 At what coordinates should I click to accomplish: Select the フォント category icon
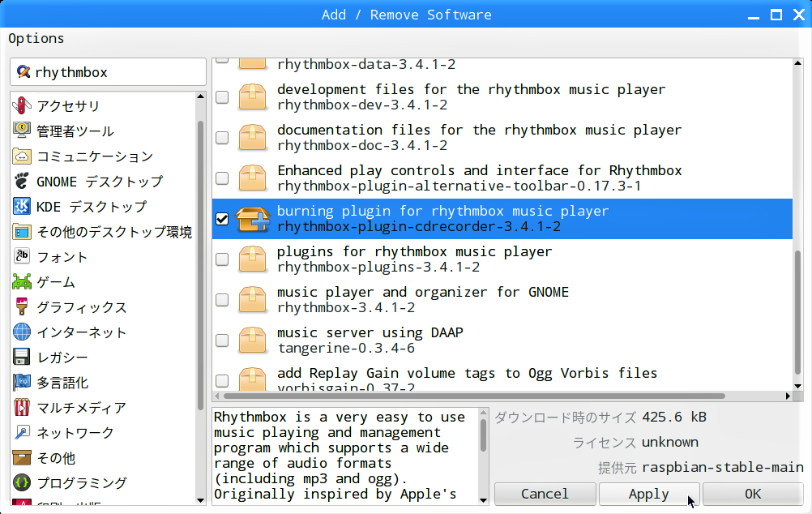(22, 256)
